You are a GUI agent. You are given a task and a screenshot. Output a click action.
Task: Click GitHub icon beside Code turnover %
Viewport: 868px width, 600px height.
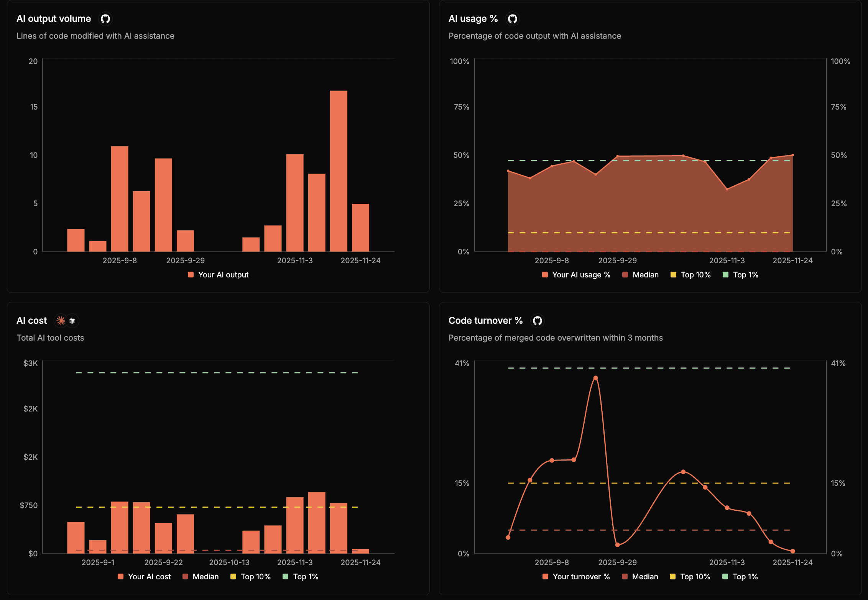click(x=538, y=321)
